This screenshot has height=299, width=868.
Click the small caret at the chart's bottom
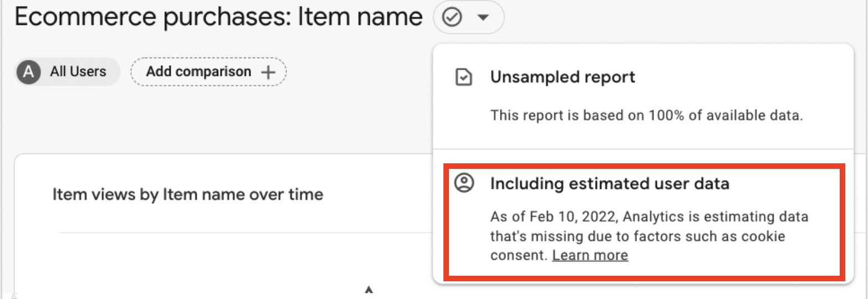pos(369,290)
